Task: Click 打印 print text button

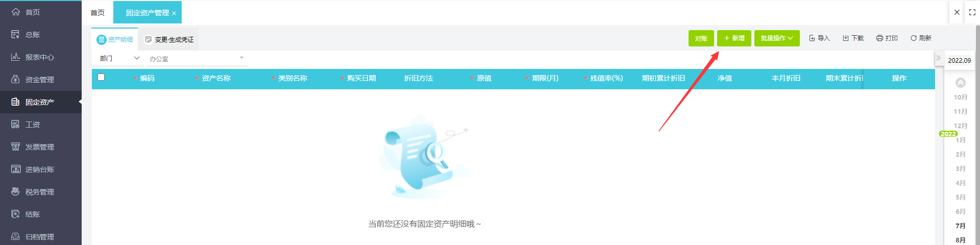Action: (x=892, y=38)
